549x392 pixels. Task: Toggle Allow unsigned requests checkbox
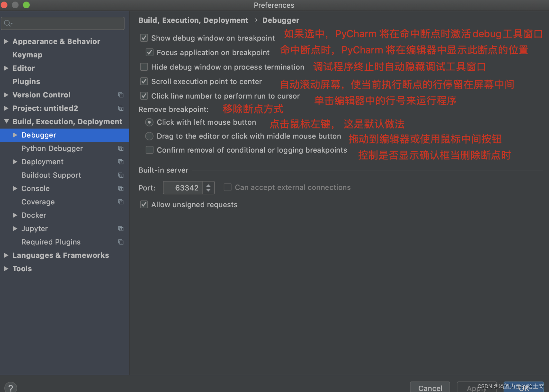(x=144, y=204)
